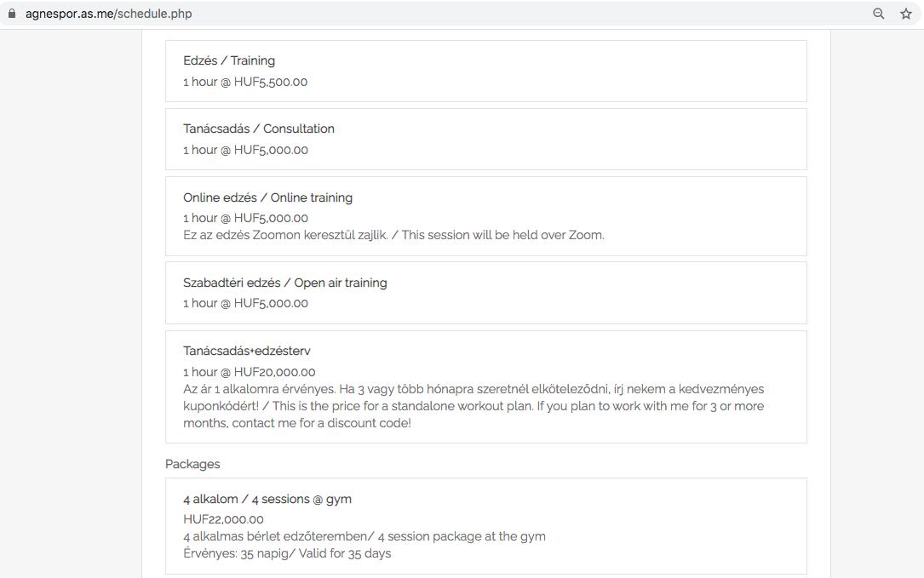
Task: Choose Tanácsadás / Consultation appointment type
Action: pyautogui.click(x=259, y=129)
